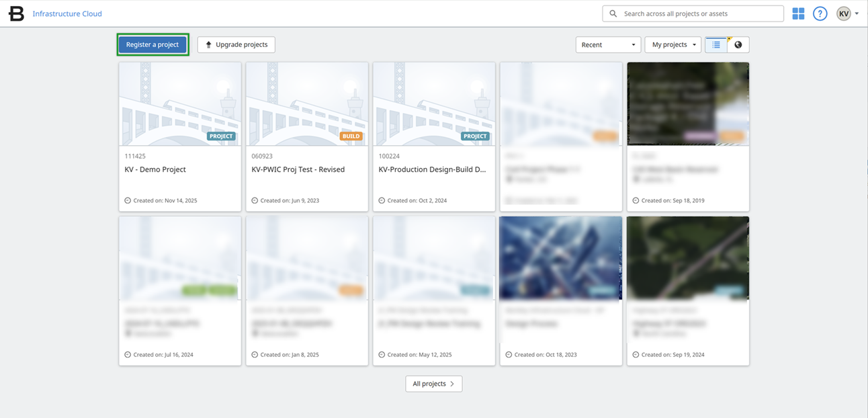Click the magnifier icon in search box
The height and width of the screenshot is (418, 868).
[x=613, y=13]
